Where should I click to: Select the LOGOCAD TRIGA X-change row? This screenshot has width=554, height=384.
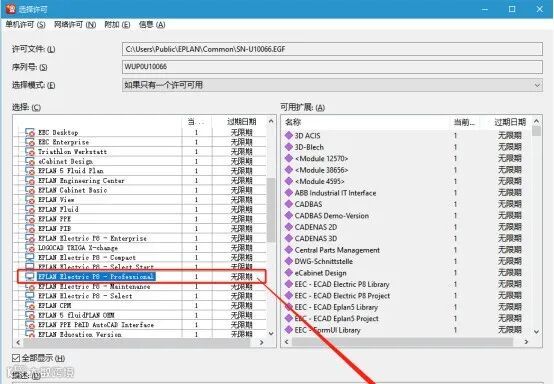(141, 248)
